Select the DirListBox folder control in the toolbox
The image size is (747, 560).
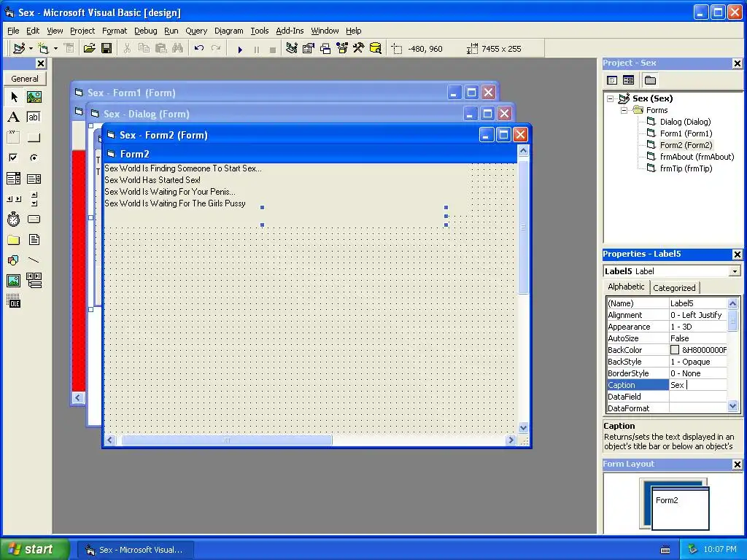(x=14, y=239)
